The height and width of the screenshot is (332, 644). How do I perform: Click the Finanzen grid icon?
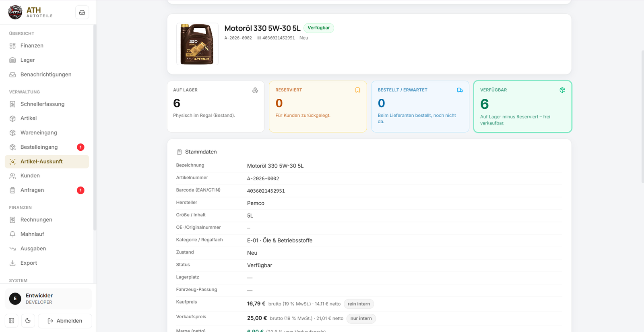tap(12, 46)
